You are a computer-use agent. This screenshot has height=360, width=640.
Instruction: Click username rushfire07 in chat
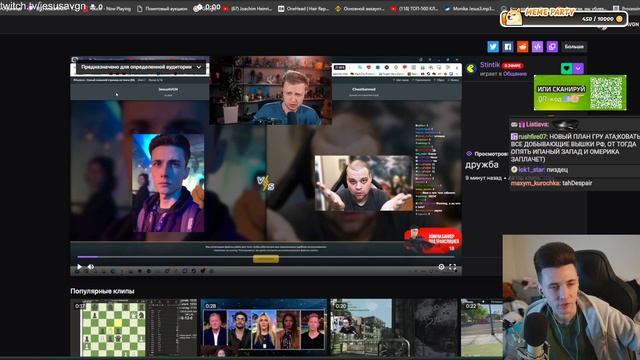(532, 137)
